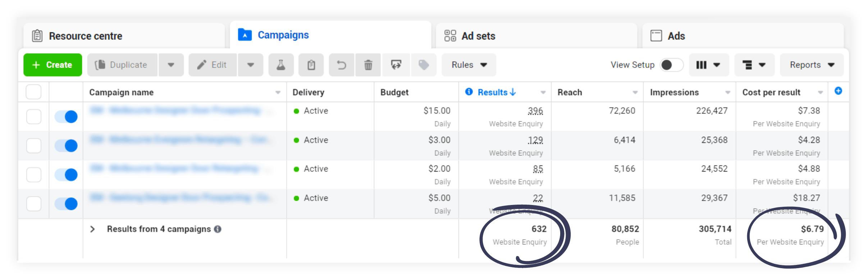Click the clipboard icon in toolbar
Image resolution: width=868 pixels, height=280 pixels.
(311, 65)
